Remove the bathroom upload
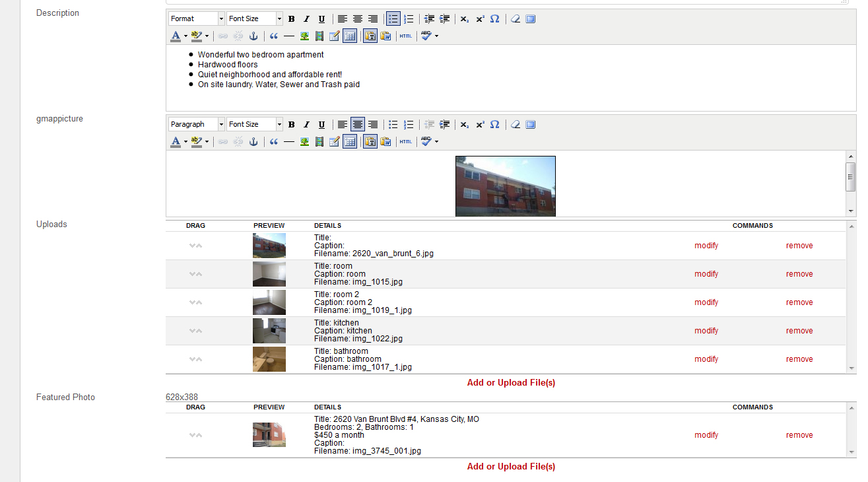The height and width of the screenshot is (482, 868). click(799, 359)
